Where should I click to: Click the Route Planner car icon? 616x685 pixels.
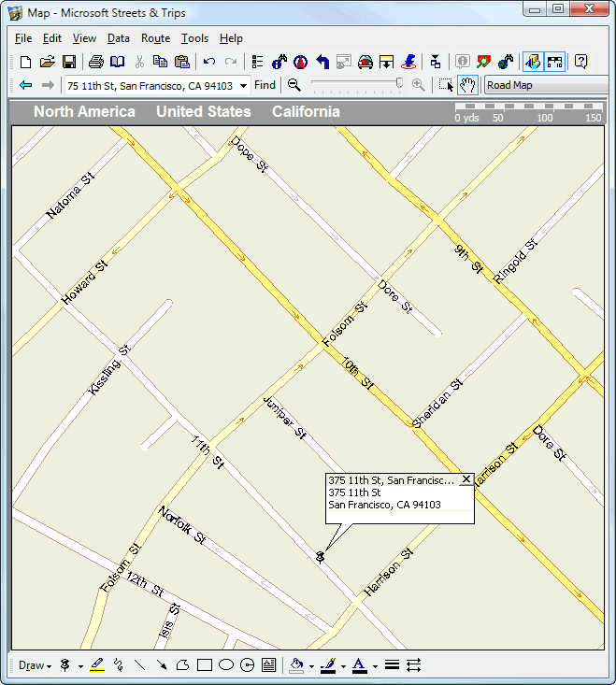point(365,62)
